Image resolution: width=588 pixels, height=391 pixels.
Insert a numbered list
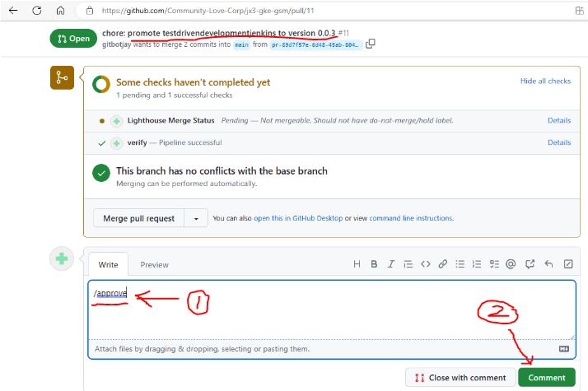(477, 264)
